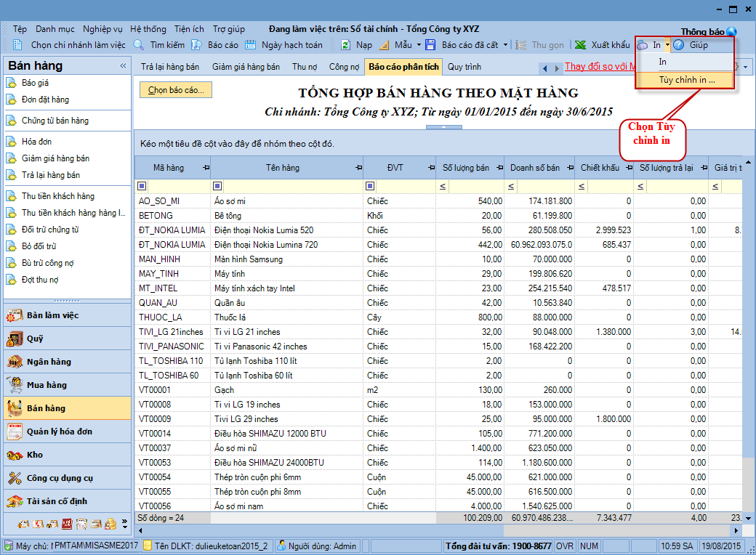Open the Kho module
The image size is (756, 555).
[68, 455]
